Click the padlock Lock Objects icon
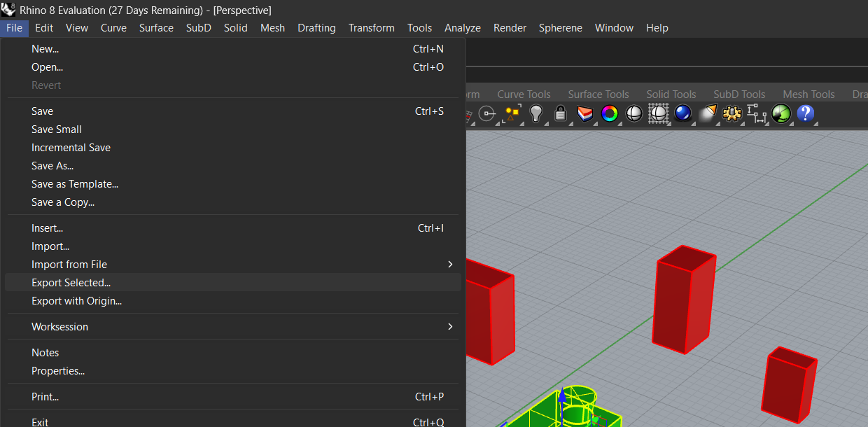Viewport: 868px width, 427px height. point(560,113)
